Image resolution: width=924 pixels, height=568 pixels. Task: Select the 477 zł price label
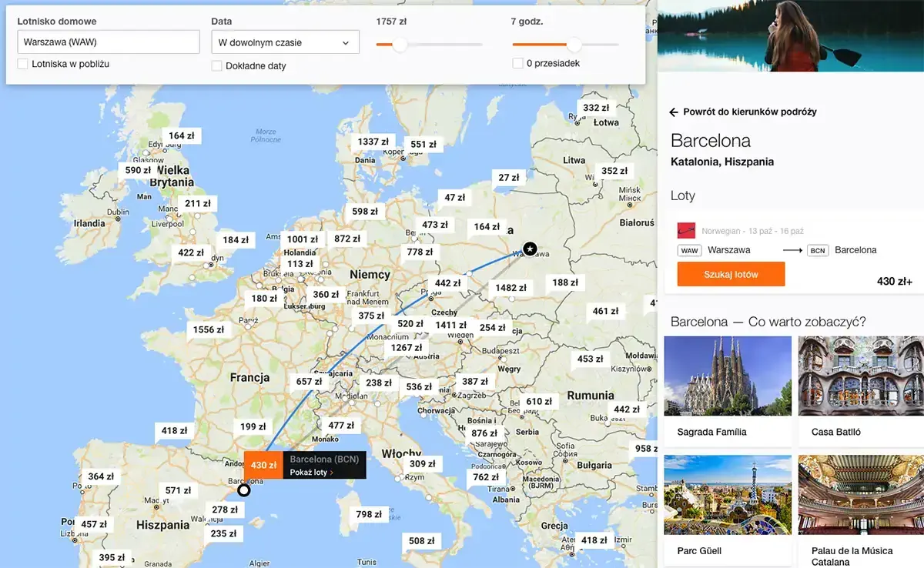click(341, 426)
